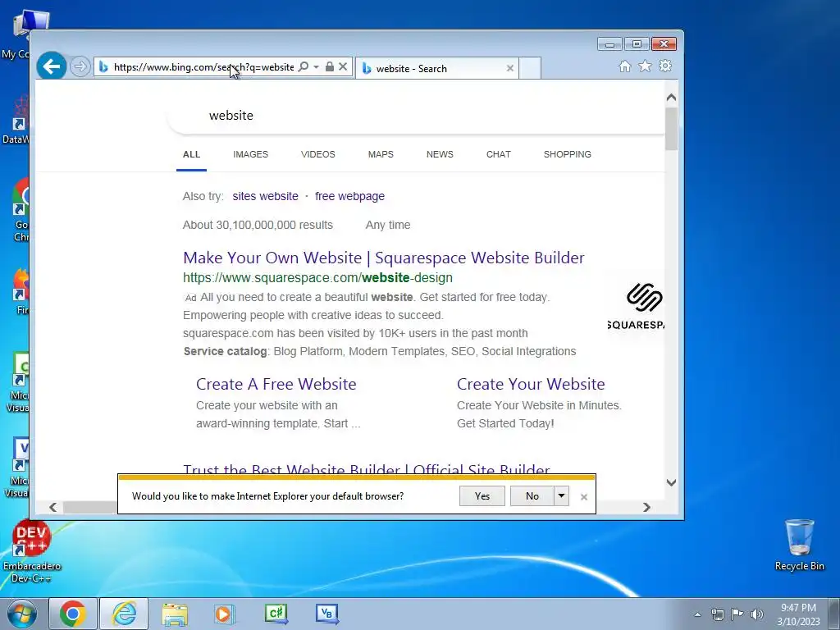Click the volume speaker tray icon
840x630 pixels.
(x=757, y=614)
